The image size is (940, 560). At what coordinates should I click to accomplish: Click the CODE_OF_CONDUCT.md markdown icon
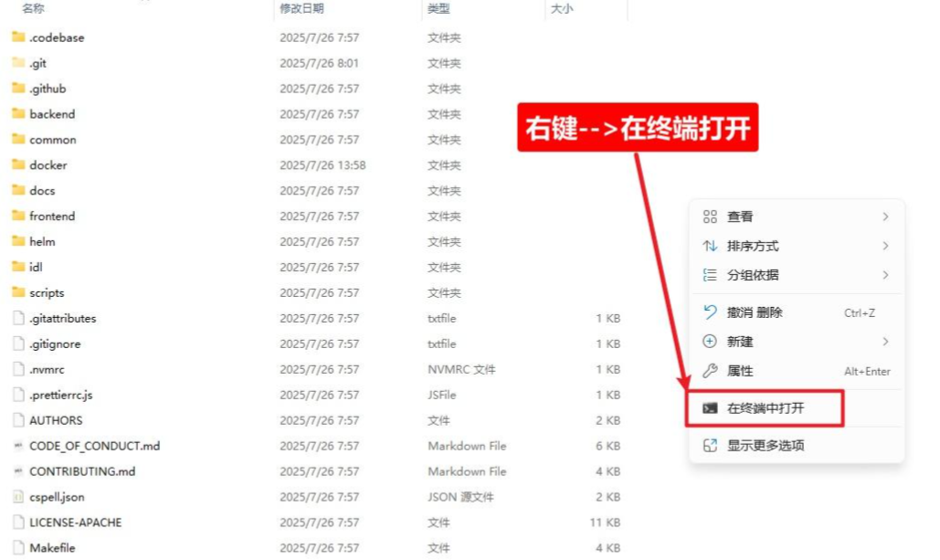pos(18,446)
